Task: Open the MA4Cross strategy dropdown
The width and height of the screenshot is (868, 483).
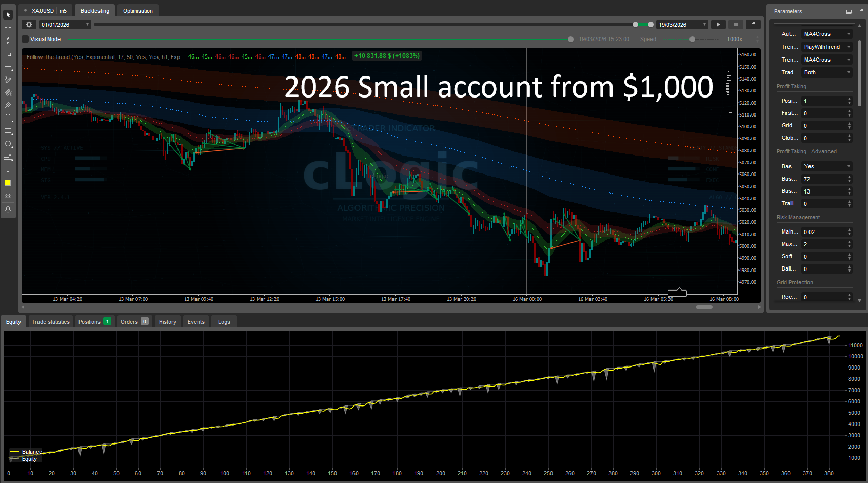Action: pyautogui.click(x=826, y=33)
